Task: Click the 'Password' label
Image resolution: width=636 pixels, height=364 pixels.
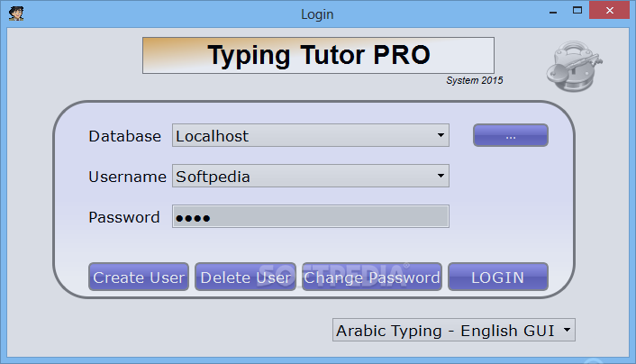Action: pos(124,217)
